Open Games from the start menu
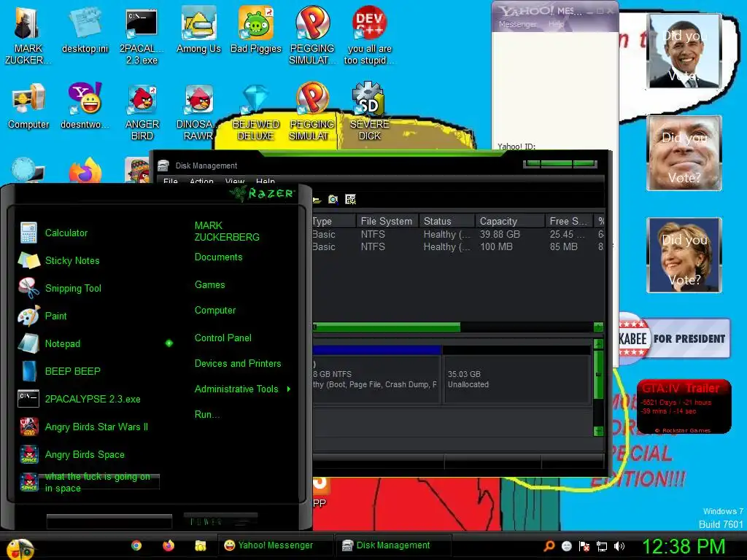 tap(209, 285)
